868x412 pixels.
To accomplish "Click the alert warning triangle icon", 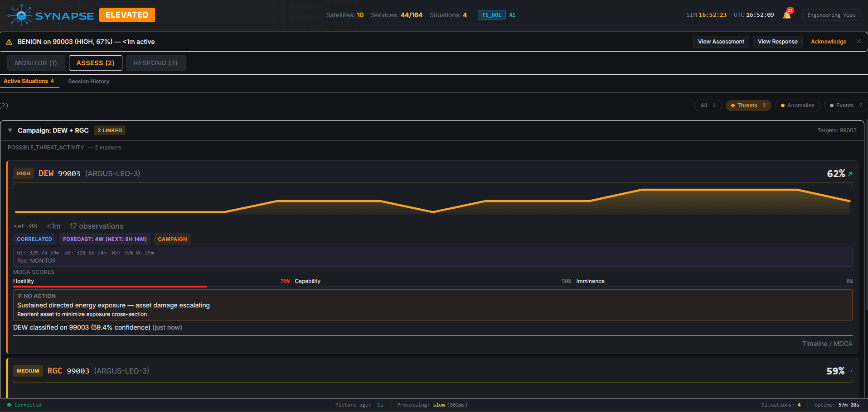I will point(9,42).
